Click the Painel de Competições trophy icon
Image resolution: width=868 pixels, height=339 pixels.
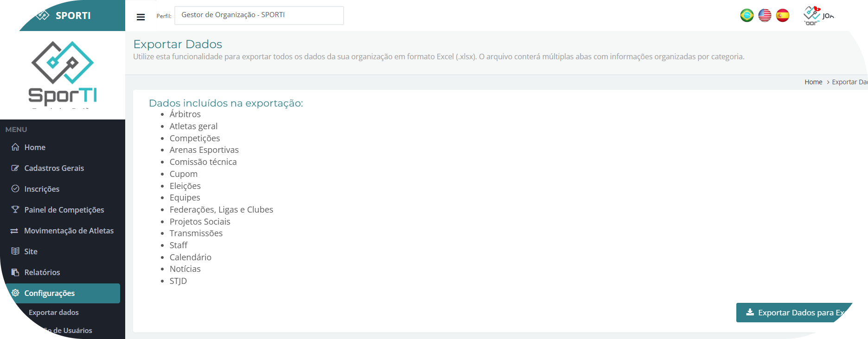[x=15, y=210]
